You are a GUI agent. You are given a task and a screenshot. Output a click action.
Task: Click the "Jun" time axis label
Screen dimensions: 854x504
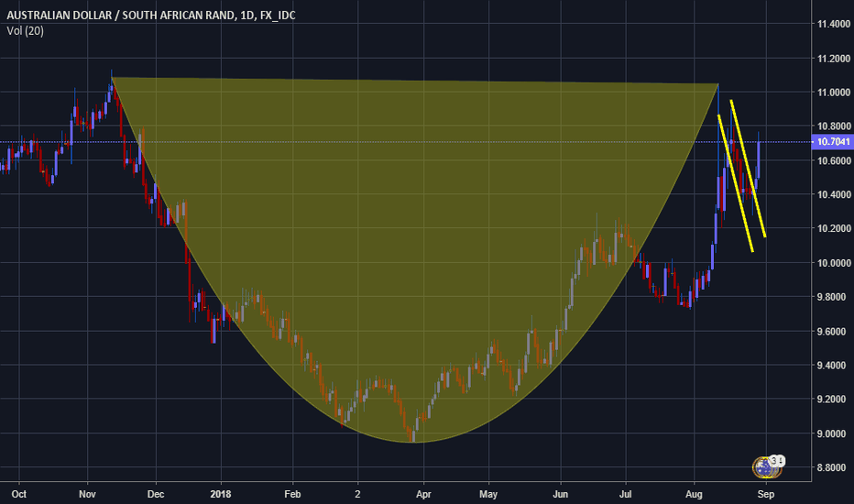(561, 494)
